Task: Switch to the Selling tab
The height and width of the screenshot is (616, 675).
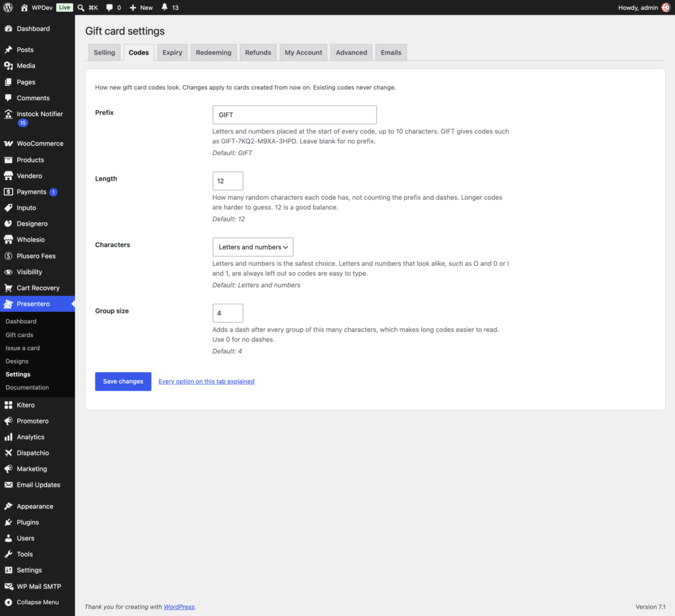Action: (x=104, y=53)
